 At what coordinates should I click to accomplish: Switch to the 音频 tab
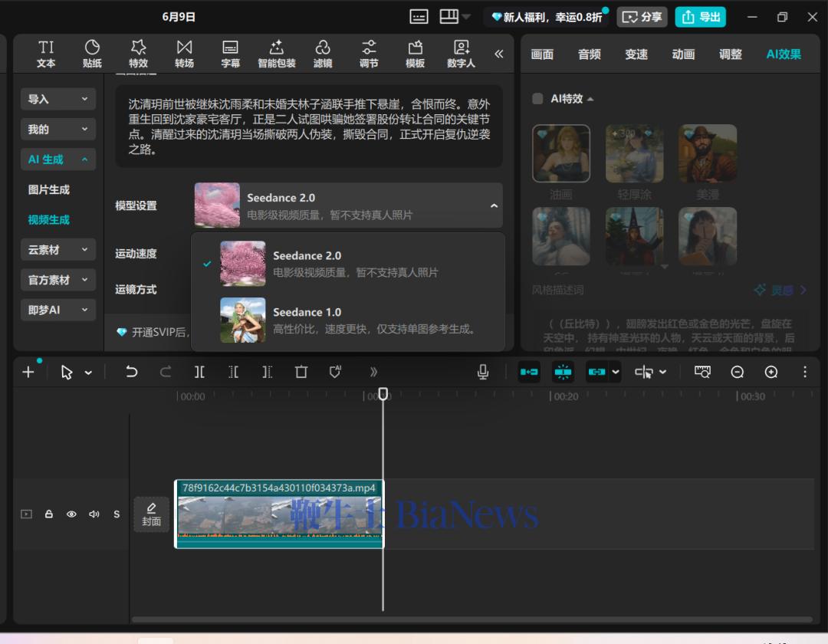point(589,54)
